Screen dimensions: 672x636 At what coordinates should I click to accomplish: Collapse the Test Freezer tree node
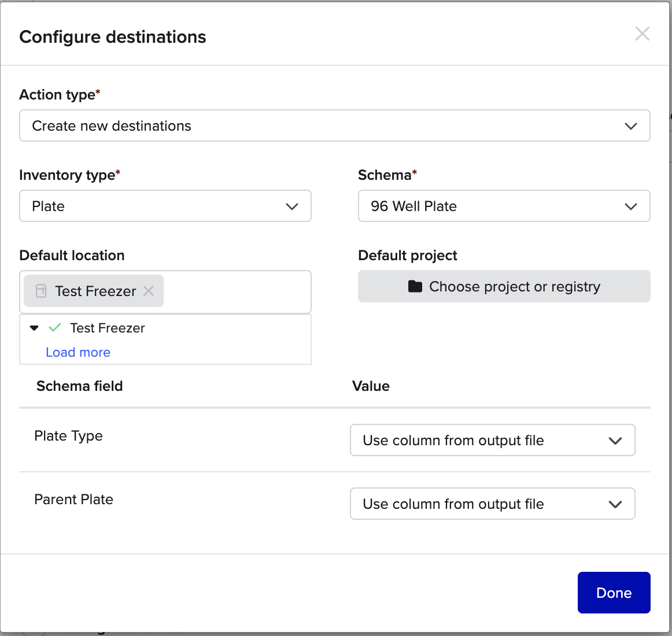click(34, 328)
